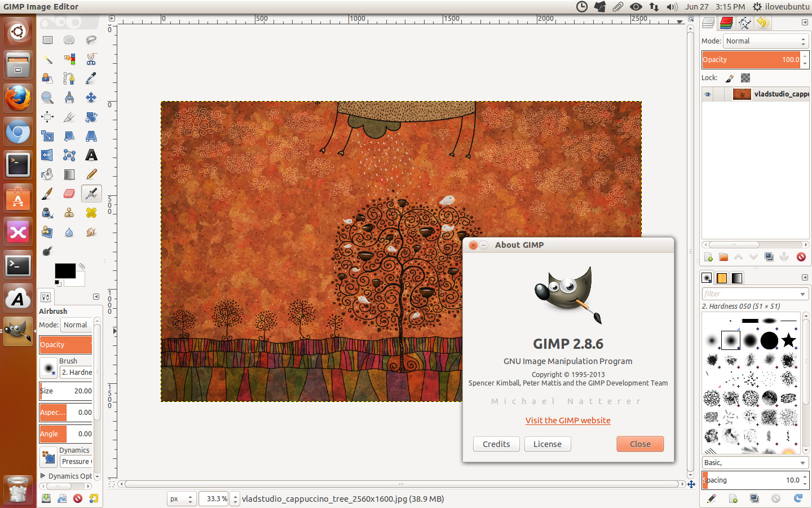This screenshot has height=508, width=812.
Task: Click the Color Picker eyedropper tool
Action: click(91, 78)
